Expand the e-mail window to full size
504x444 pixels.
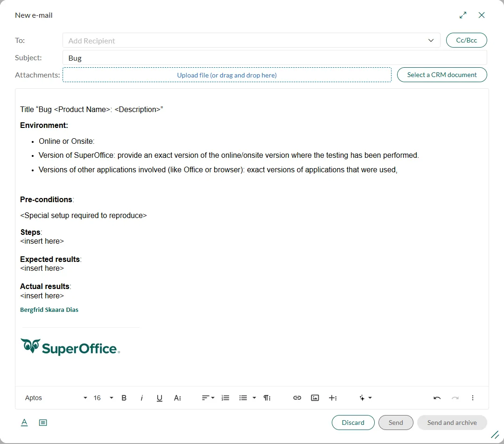point(463,15)
